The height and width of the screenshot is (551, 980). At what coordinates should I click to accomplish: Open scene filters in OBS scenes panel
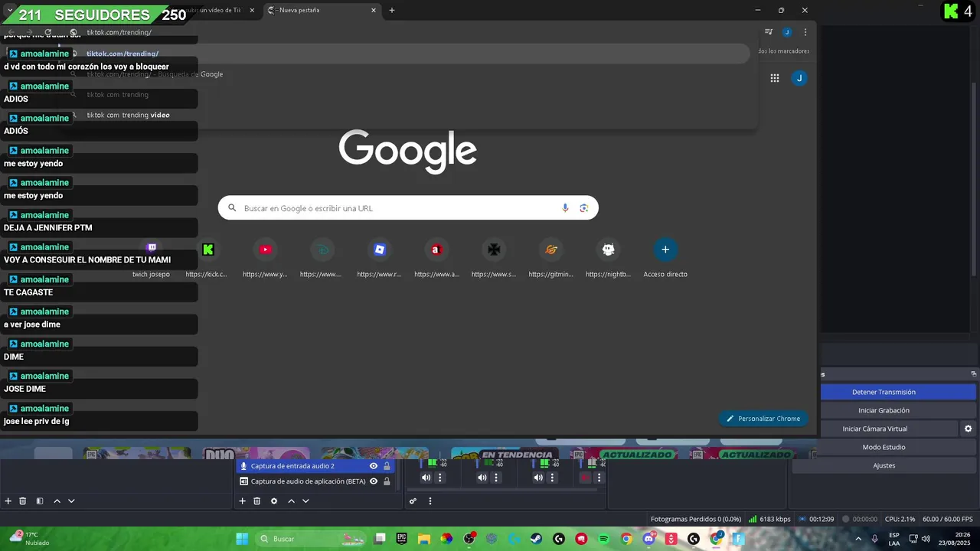pos(40,501)
